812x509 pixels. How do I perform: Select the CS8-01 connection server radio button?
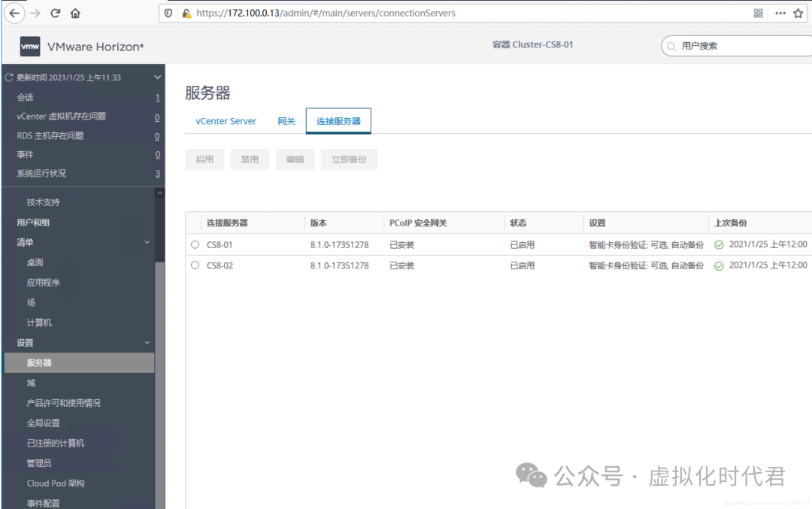click(195, 244)
